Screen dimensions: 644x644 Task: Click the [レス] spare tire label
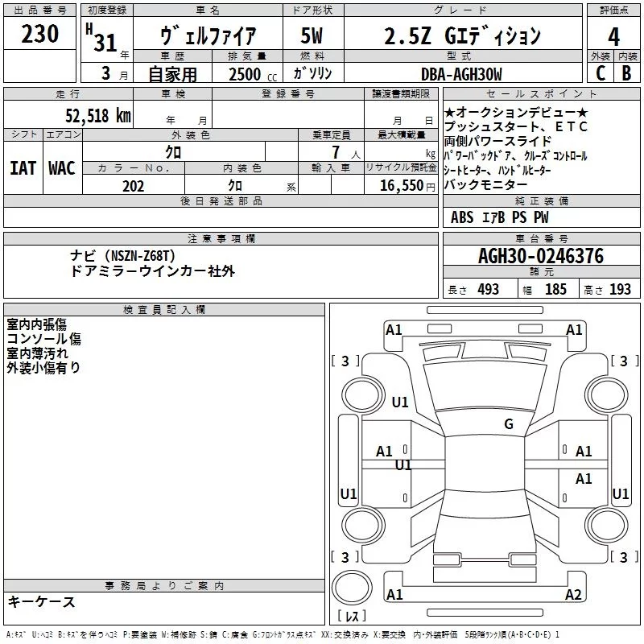(352, 615)
